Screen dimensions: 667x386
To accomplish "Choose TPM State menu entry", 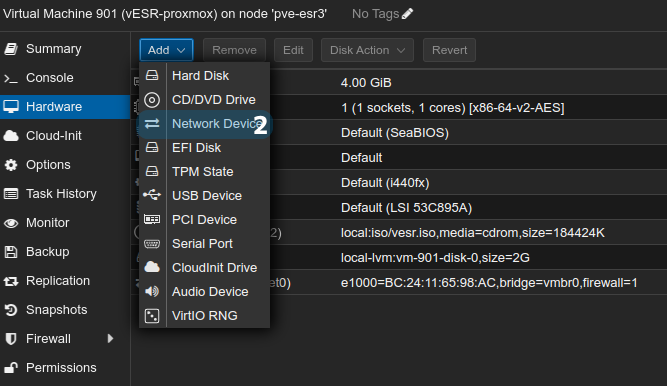I will 205,172.
